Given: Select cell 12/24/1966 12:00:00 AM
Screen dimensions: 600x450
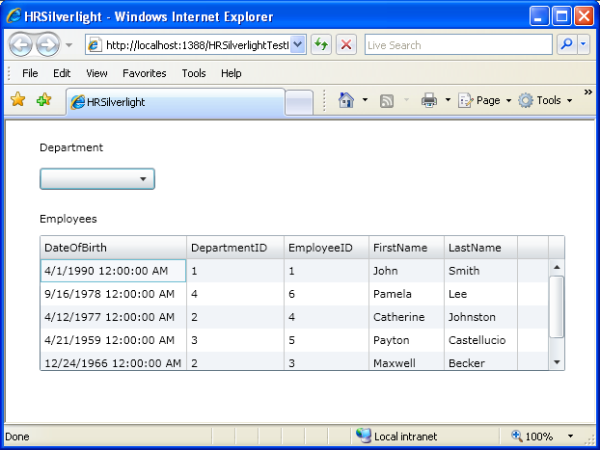Looking at the screenshot, I should click(113, 361).
